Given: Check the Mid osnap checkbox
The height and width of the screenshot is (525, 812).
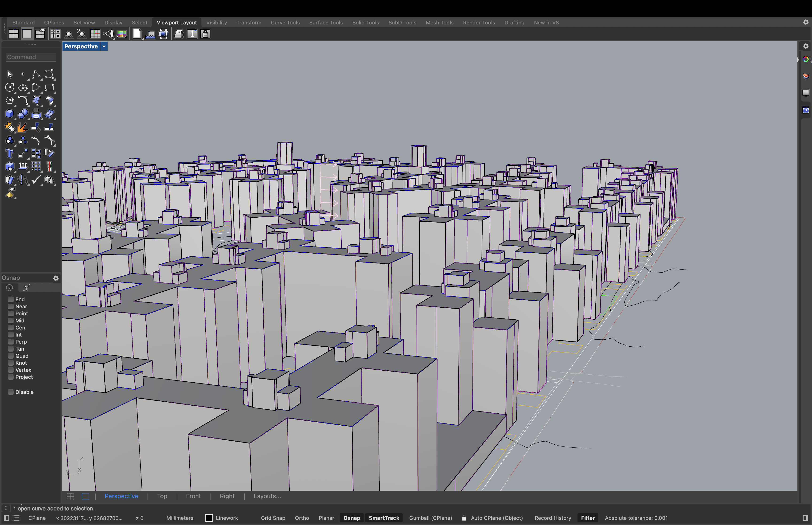Looking at the screenshot, I should coord(11,321).
